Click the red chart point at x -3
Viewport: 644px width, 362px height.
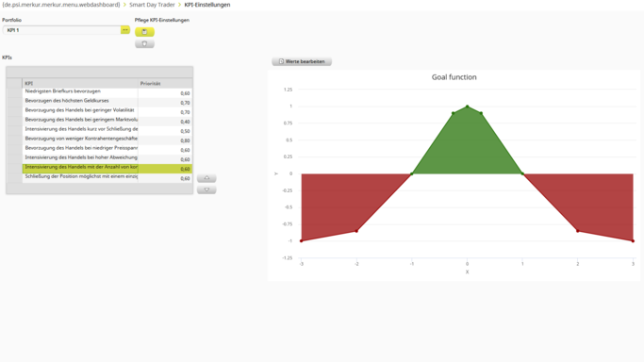point(302,241)
